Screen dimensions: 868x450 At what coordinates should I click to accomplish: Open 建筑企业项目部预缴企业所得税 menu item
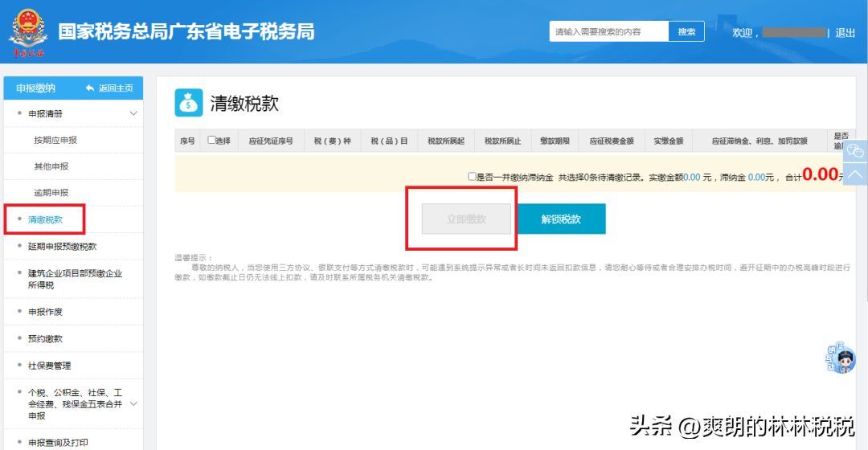pos(76,279)
